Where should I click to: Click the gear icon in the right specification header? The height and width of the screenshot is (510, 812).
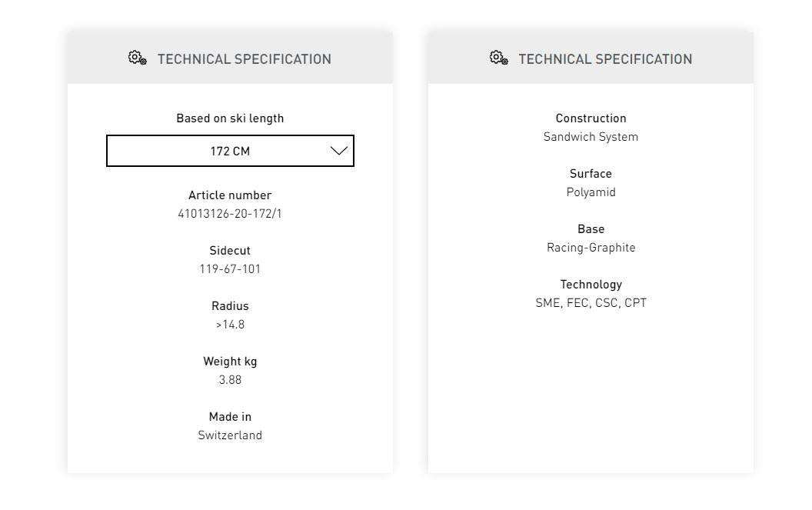coord(498,58)
